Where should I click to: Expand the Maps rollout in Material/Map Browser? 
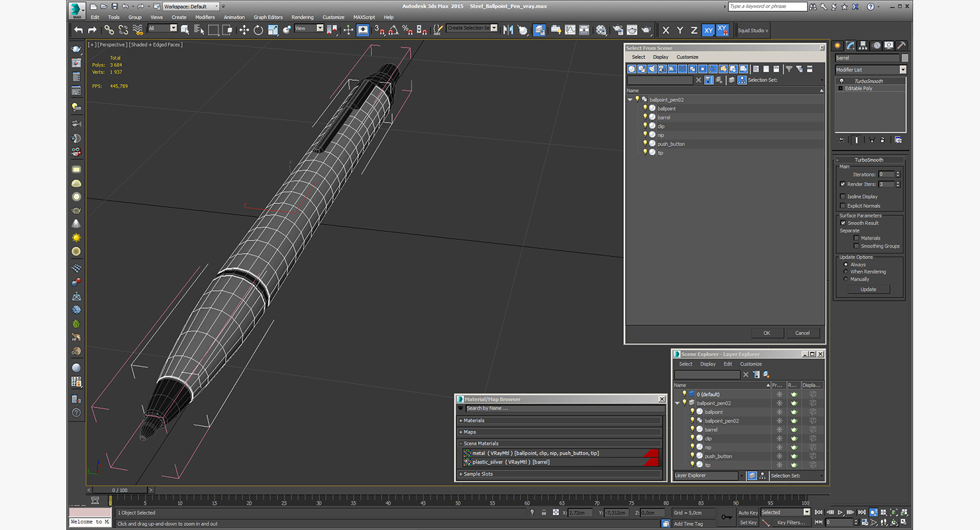pyautogui.click(x=560, y=432)
